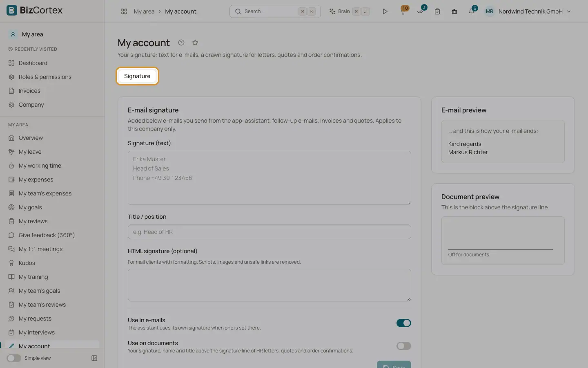588x368 pixels.
Task: Open the Brain assistant button
Action: tap(350, 11)
